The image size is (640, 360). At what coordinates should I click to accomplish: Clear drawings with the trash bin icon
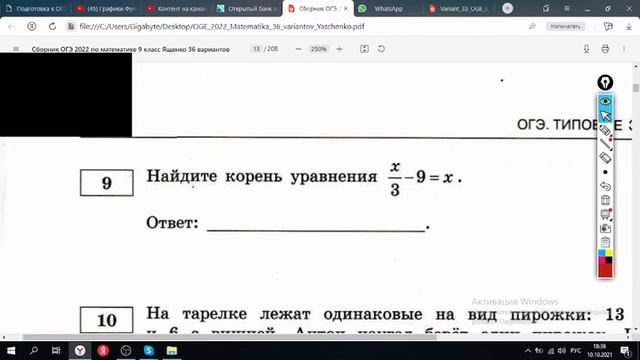605,200
